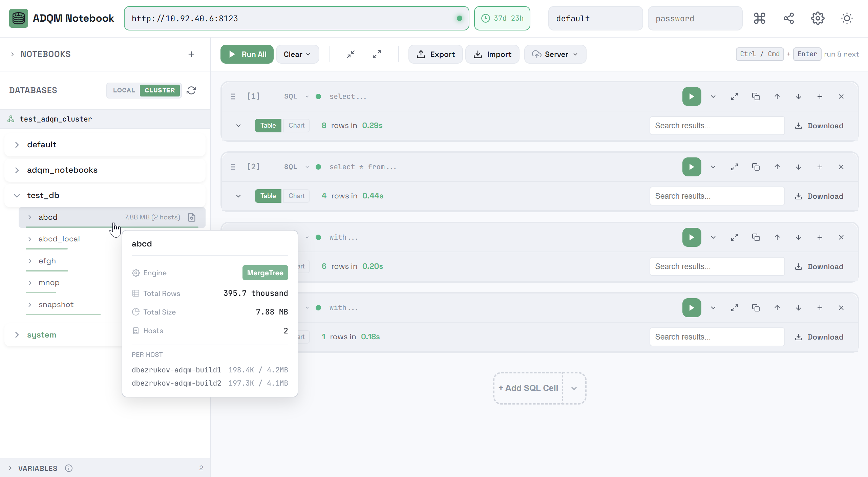The height and width of the screenshot is (477, 868).
Task: Open keyboard shortcuts via the command icon
Action: [x=759, y=18]
